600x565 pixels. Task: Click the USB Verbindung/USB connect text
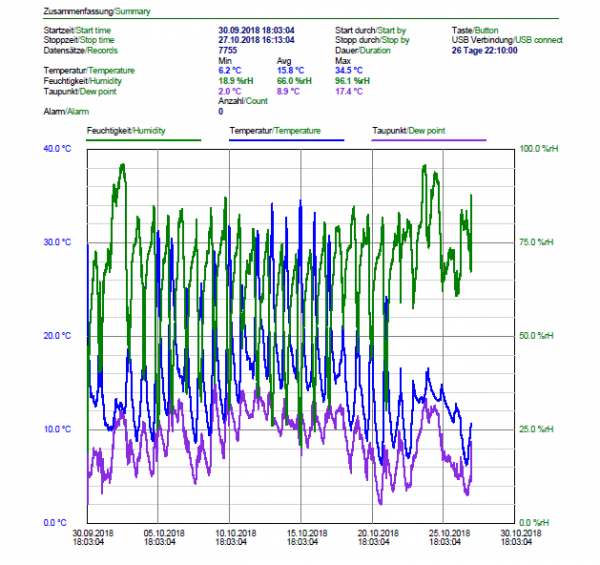point(507,40)
